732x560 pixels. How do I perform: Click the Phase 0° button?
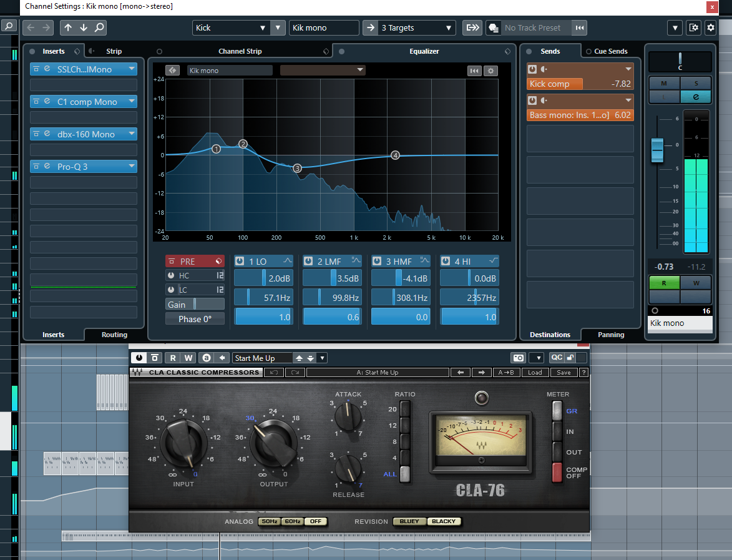pyautogui.click(x=195, y=319)
